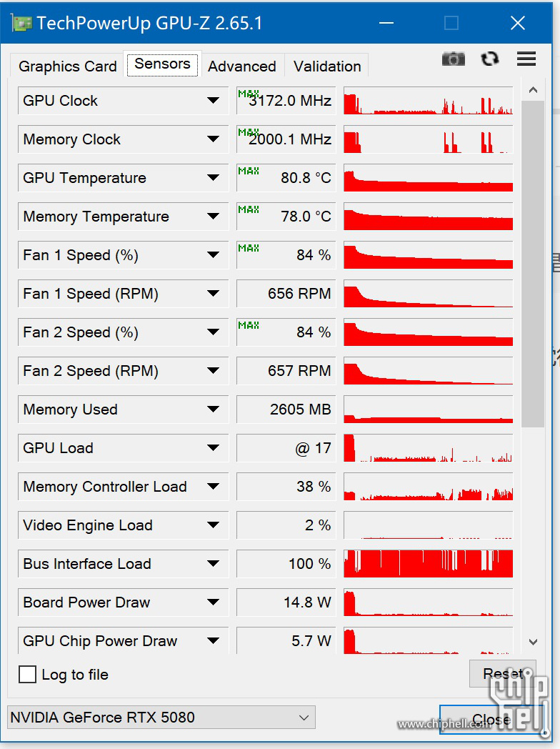This screenshot has height=749, width=560.
Task: Enable the Log to file checkbox
Action: [x=27, y=675]
